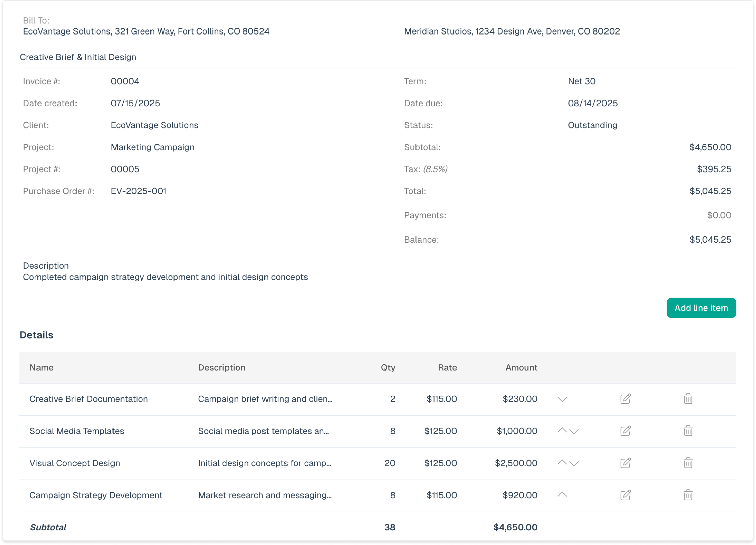
Task: Click the Name column header
Action: [41, 367]
